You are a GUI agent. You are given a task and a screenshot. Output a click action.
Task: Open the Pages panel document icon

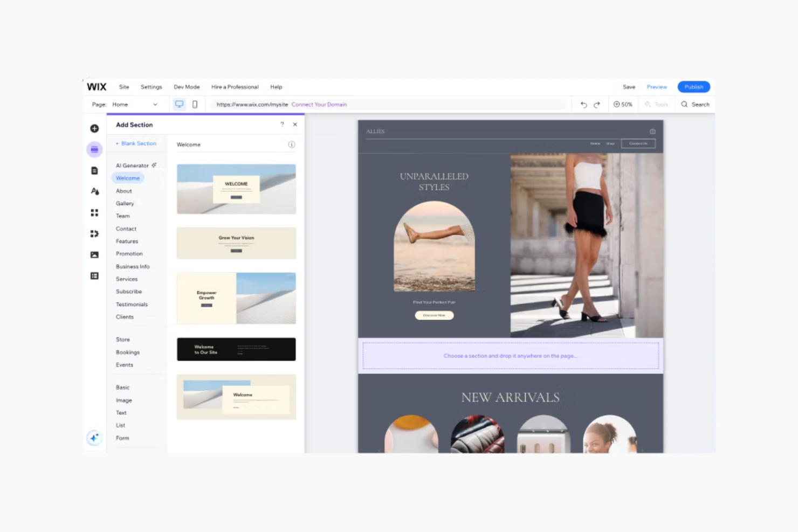[94, 170]
